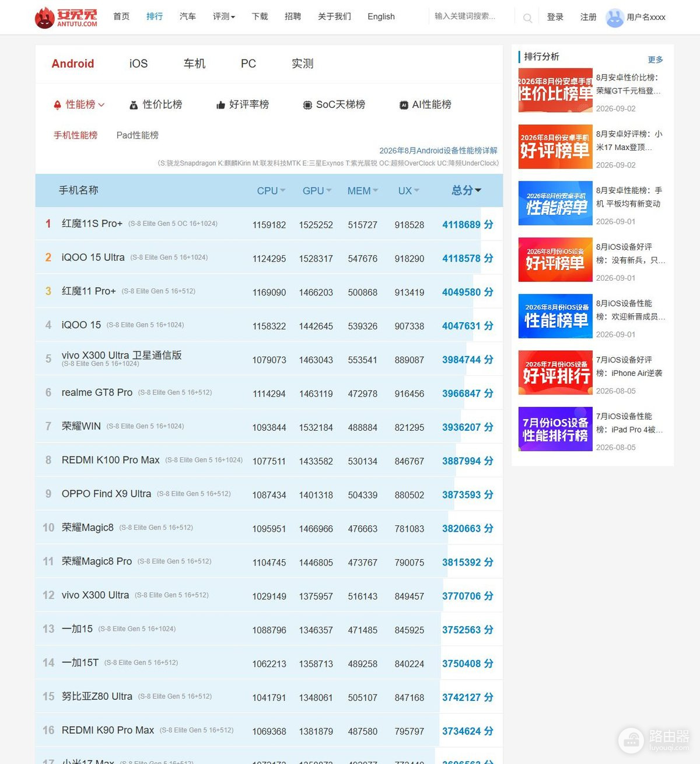Go to 首页 in navigation

pyautogui.click(x=121, y=16)
